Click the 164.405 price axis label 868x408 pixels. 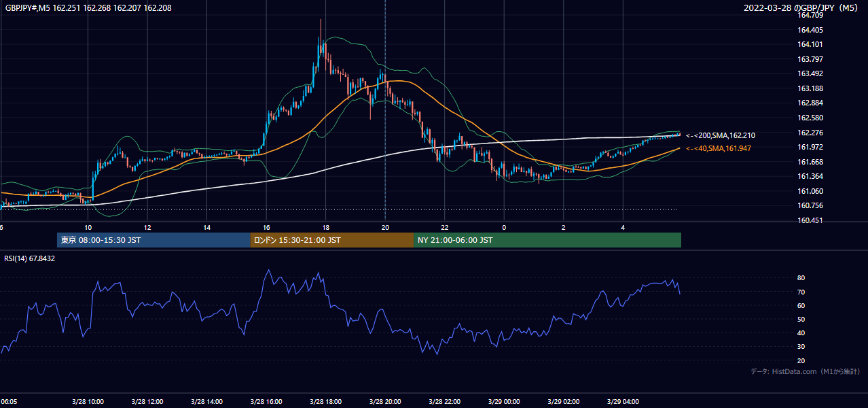tap(810, 30)
